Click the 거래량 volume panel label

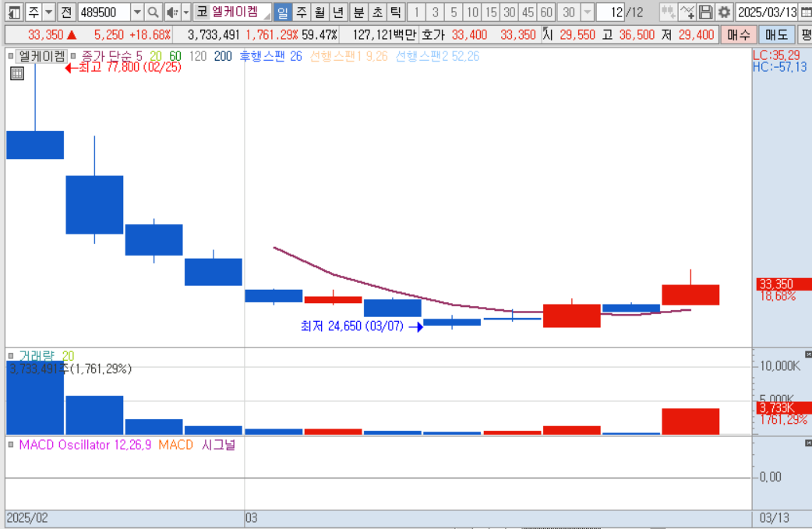(x=37, y=356)
